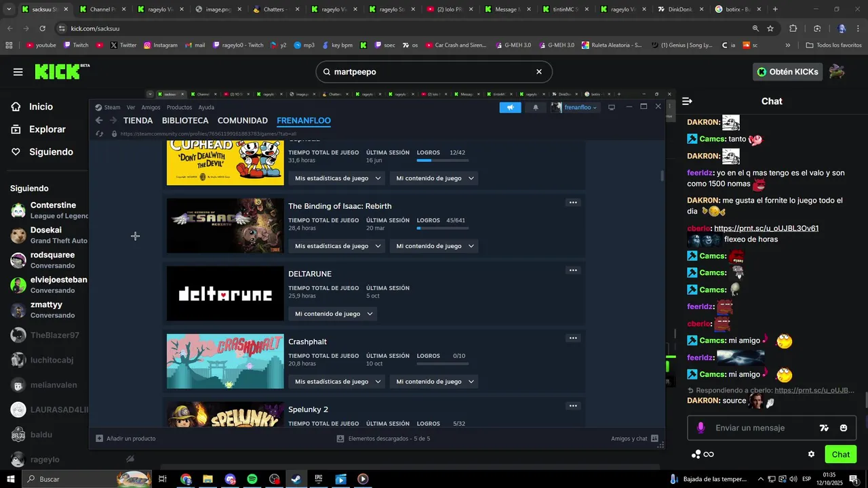Open Steam menu in Steam window
Image resolution: width=868 pixels, height=488 pixels.
click(x=108, y=107)
